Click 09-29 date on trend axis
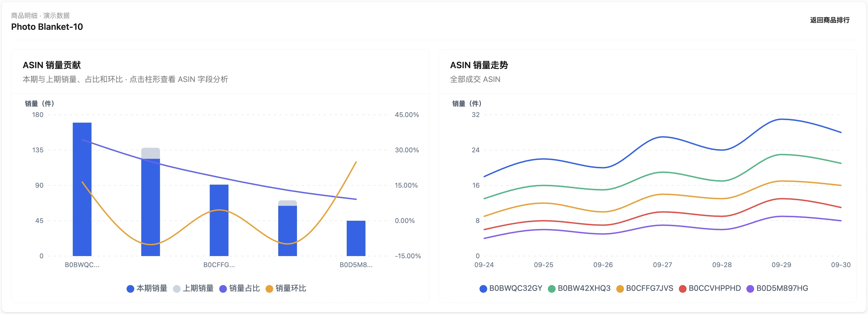Screen dimensions: 868x314 (x=781, y=265)
